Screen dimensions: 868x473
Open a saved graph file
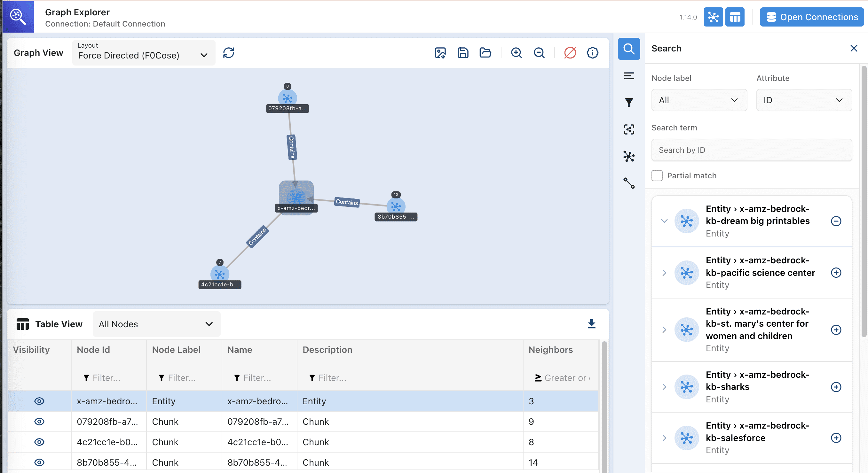coord(485,52)
